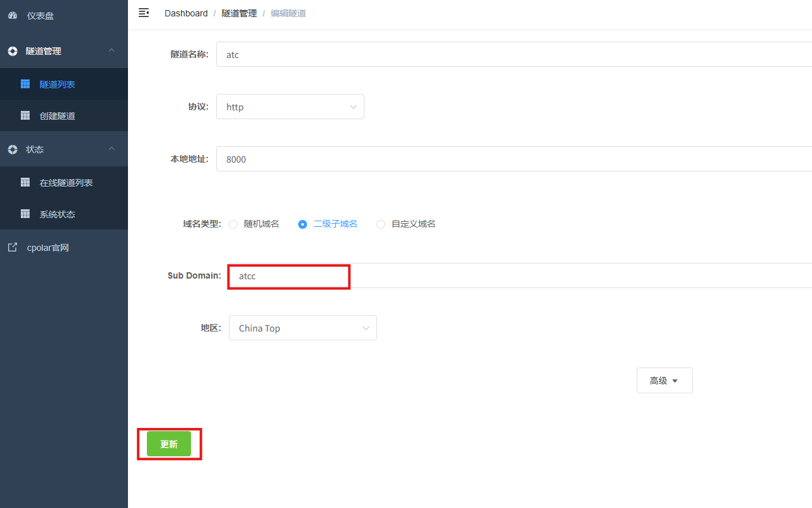Open 仪表盘 in the sidebar

(x=64, y=15)
